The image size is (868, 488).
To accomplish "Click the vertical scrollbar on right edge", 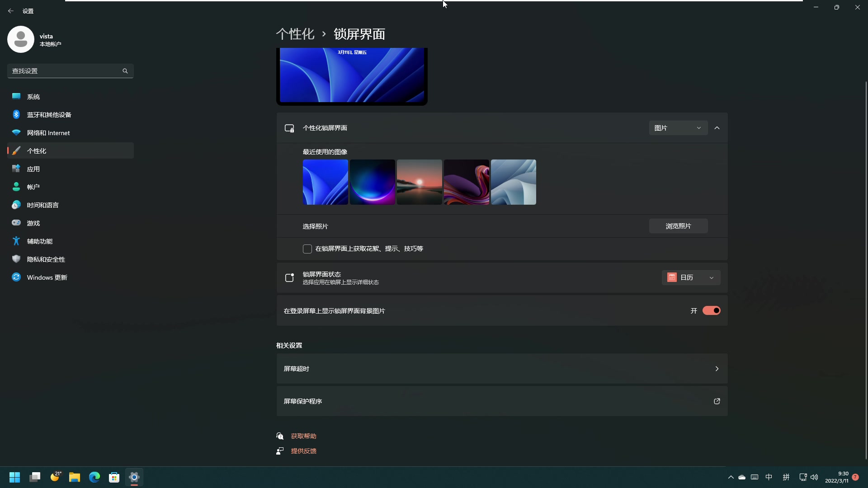I will (866, 270).
